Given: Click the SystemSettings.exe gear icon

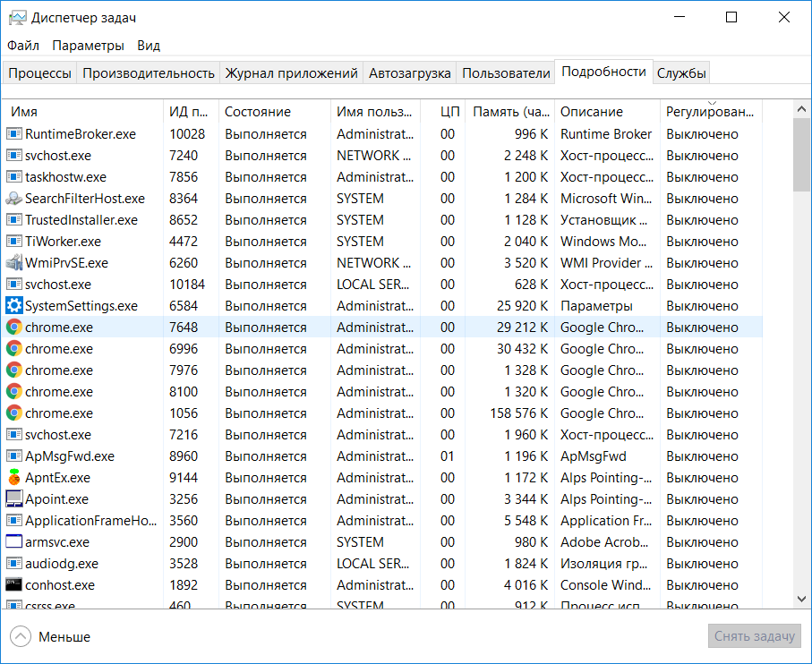Looking at the screenshot, I should (13, 306).
